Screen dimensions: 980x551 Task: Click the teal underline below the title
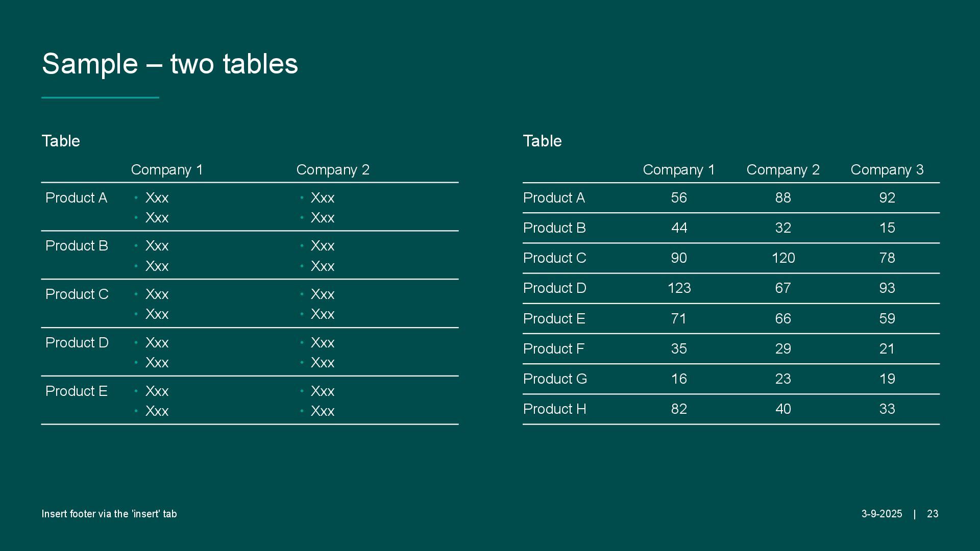[x=100, y=97]
